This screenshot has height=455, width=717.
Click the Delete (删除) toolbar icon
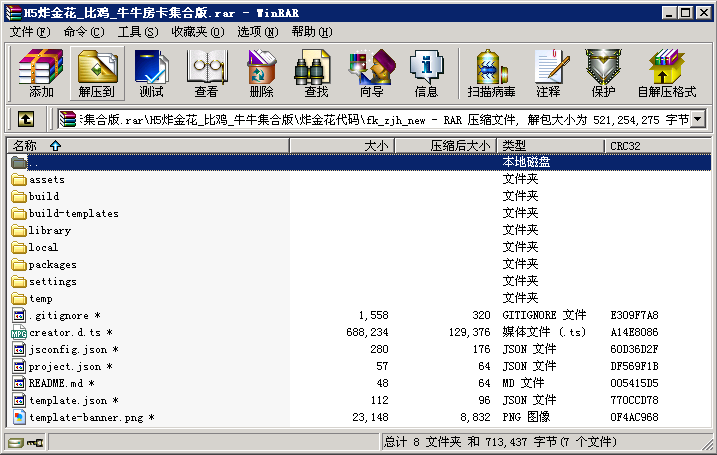pyautogui.click(x=261, y=73)
